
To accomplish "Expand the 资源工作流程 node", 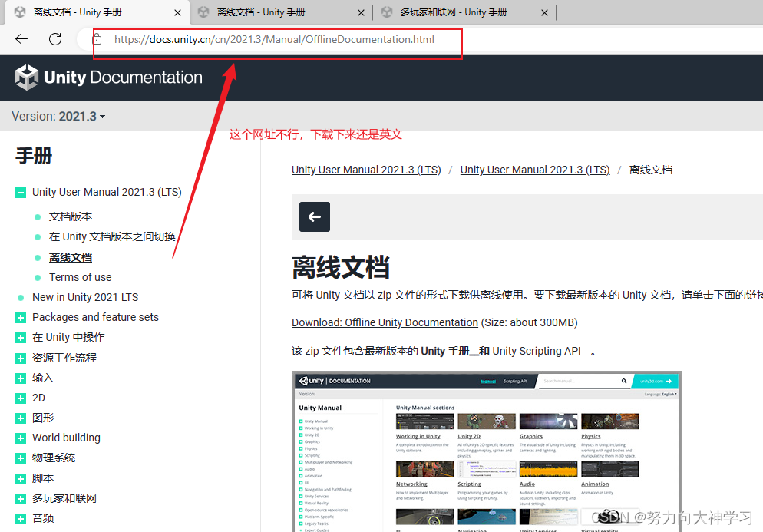I will tap(21, 359).
